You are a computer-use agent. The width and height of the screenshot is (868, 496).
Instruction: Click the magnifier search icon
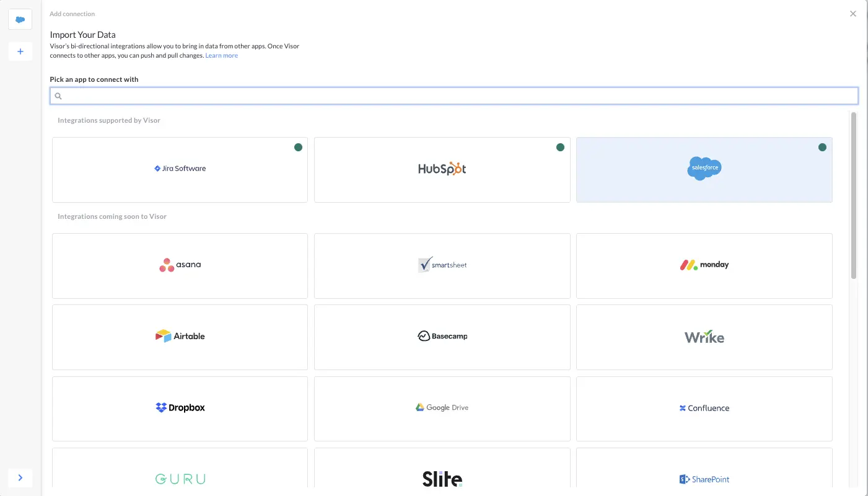58,96
